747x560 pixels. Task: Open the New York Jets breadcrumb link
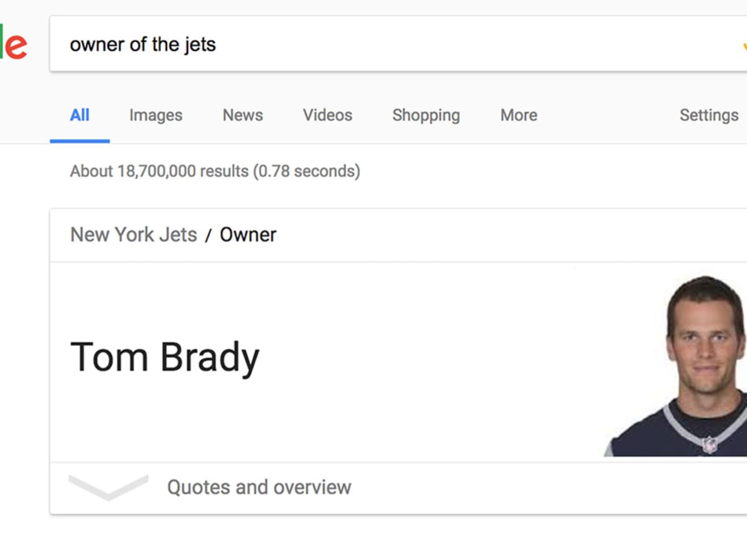point(133,235)
